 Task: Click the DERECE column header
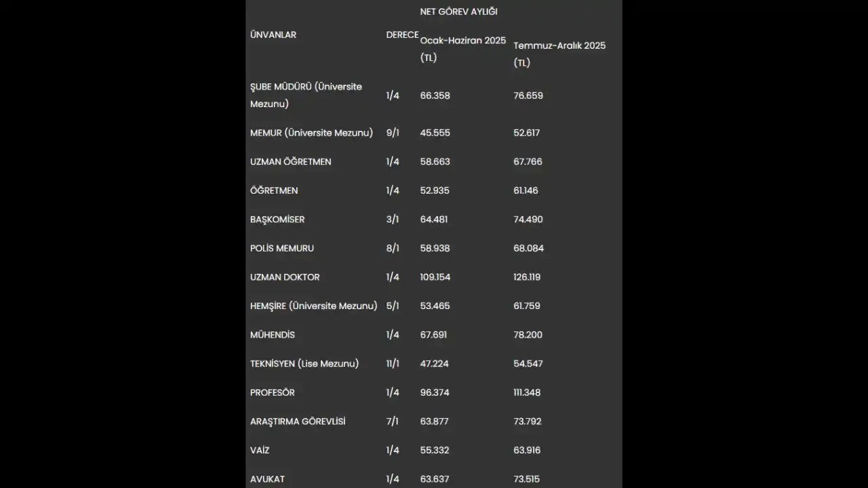pos(402,35)
